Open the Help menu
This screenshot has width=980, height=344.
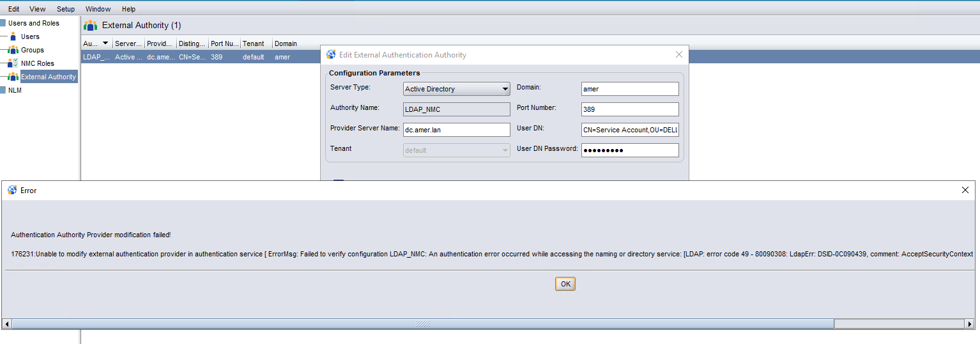[x=128, y=9]
